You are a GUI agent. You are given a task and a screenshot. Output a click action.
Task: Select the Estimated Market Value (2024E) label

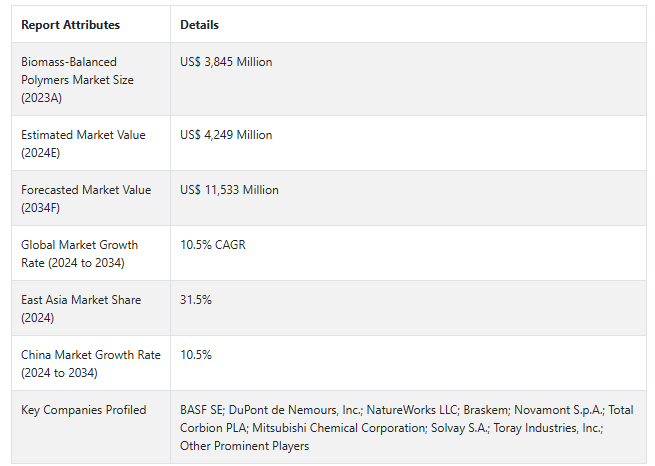83,144
